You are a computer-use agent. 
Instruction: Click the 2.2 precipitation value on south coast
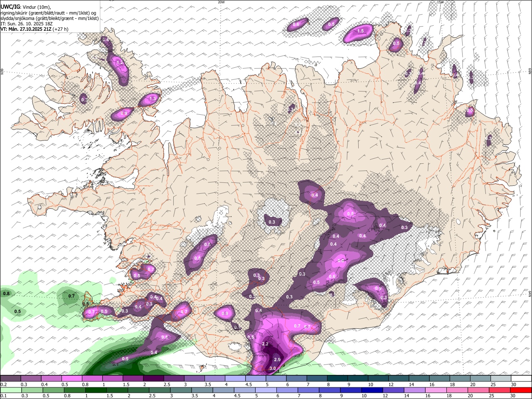(x=265, y=344)
